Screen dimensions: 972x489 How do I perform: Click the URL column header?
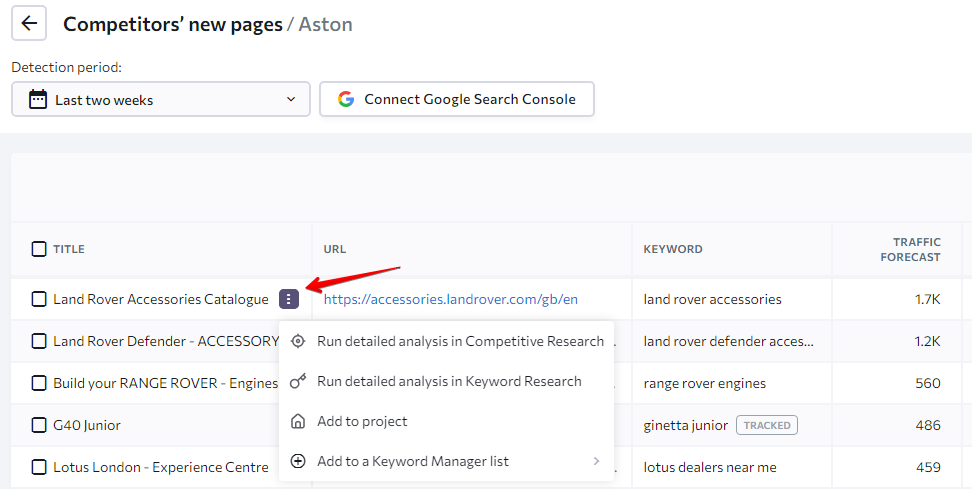(335, 249)
